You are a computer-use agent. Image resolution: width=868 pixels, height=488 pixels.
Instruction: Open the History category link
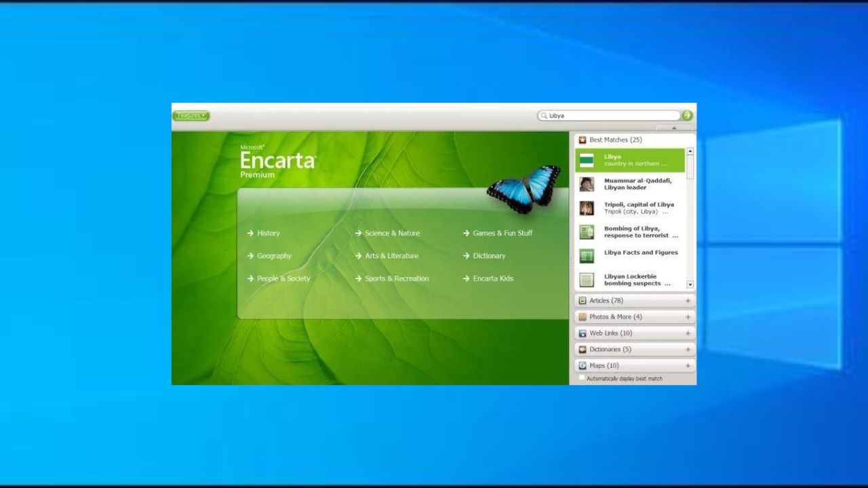[264, 233]
